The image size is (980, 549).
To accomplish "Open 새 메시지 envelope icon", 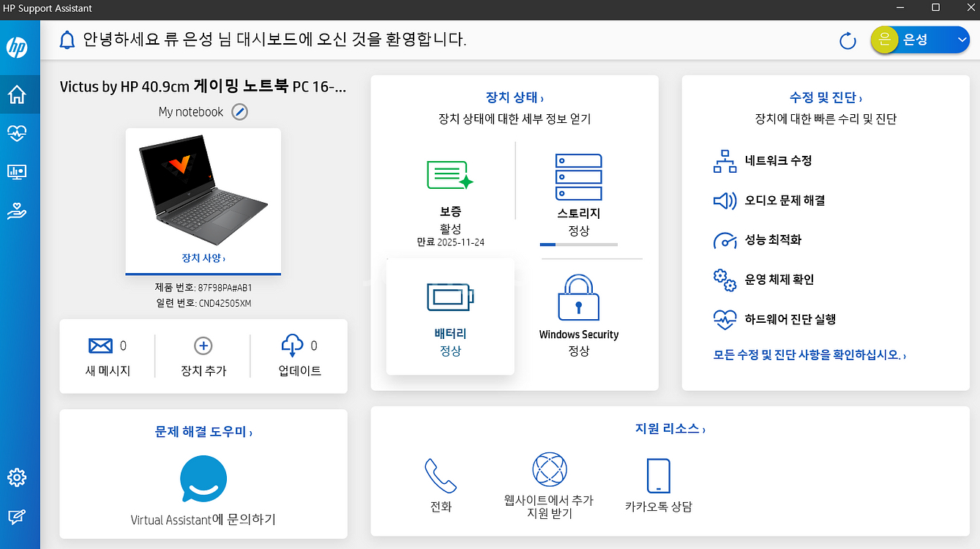I will (x=100, y=346).
